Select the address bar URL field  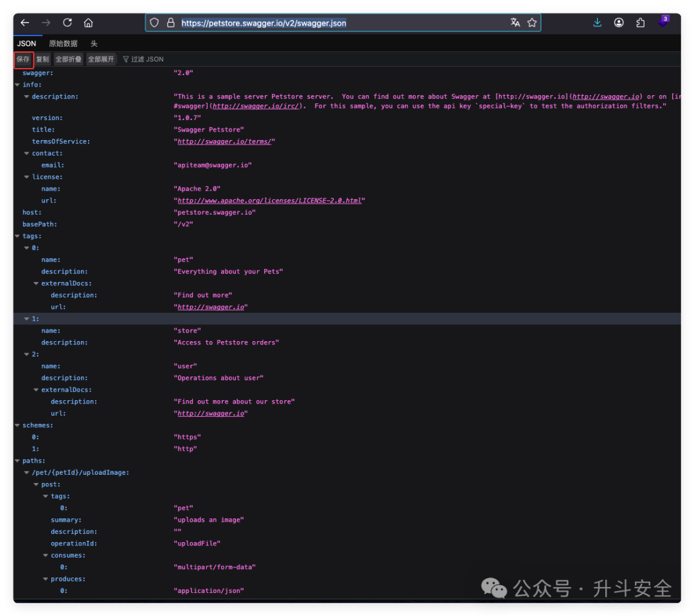[x=343, y=23]
